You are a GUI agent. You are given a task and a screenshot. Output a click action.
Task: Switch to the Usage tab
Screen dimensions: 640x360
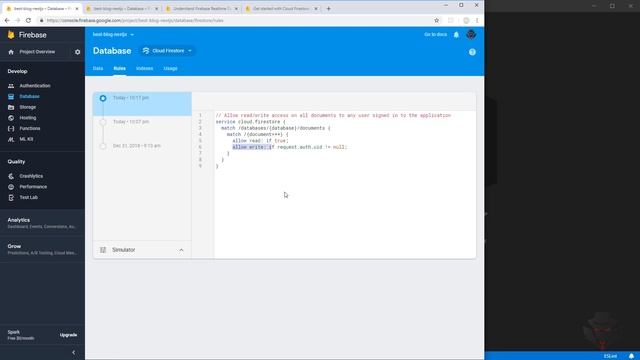coord(171,69)
